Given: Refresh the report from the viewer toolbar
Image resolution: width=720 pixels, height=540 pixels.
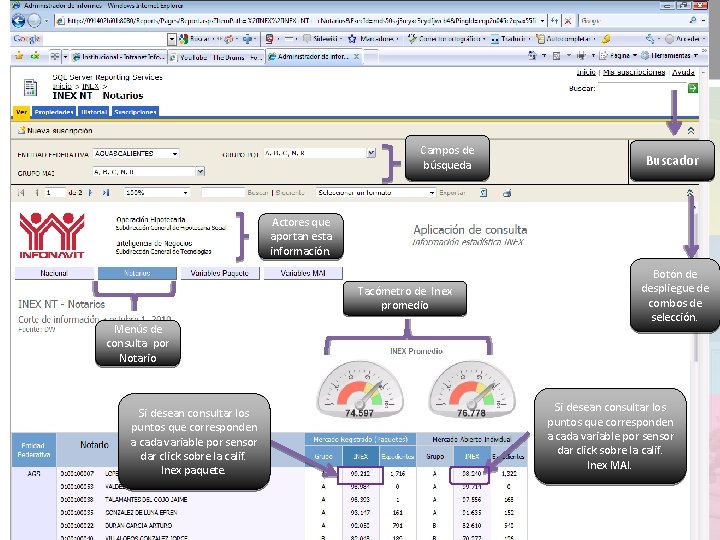Looking at the screenshot, I should coord(484,193).
